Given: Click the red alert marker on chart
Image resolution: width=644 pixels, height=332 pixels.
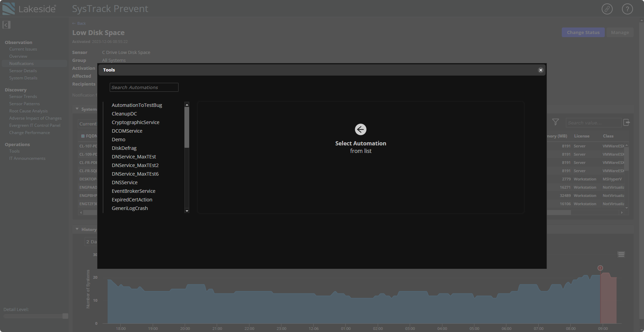Looking at the screenshot, I should point(600,268).
